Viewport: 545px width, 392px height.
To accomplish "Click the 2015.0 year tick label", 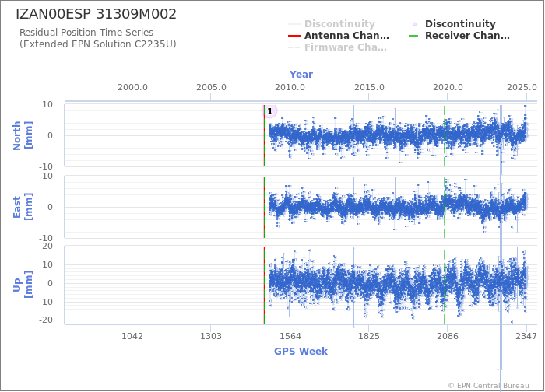I will click(x=369, y=87).
